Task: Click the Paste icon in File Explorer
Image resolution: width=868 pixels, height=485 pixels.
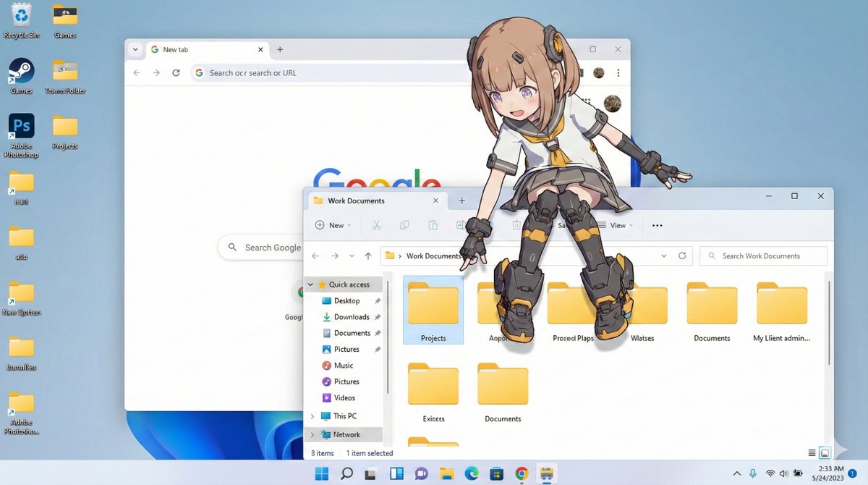Action: coord(433,225)
